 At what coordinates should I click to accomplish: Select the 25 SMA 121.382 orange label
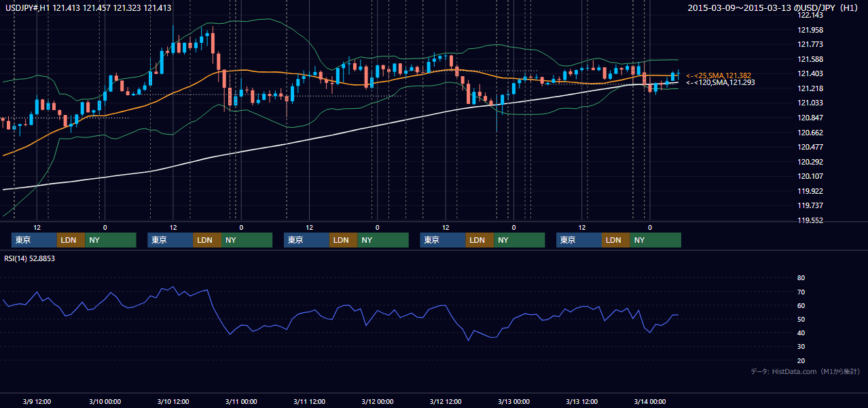coord(719,75)
